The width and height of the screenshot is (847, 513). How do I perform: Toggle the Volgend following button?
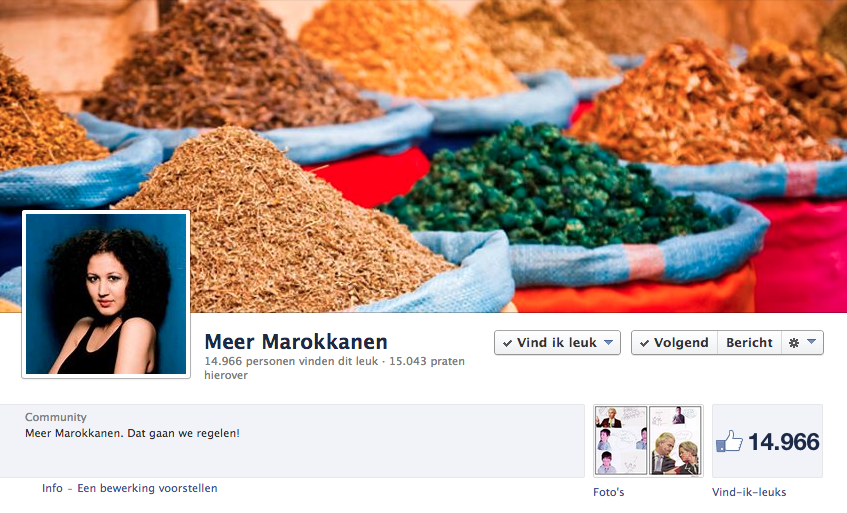pyautogui.click(x=674, y=343)
